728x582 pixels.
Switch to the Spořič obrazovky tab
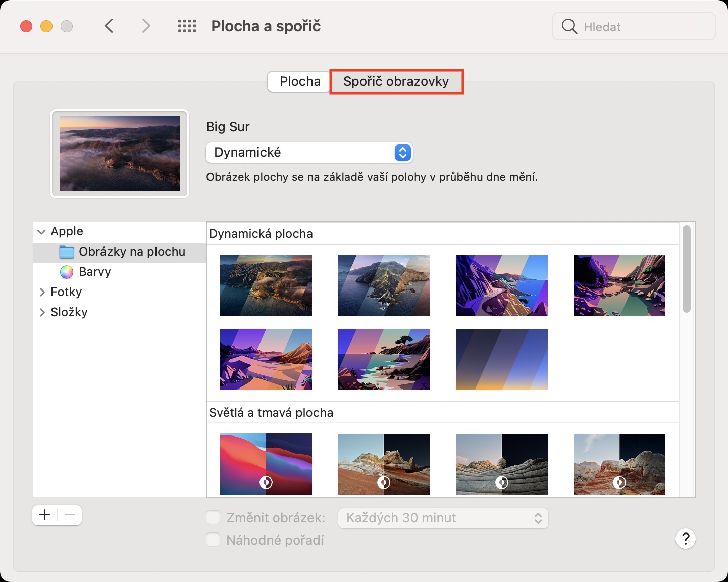point(396,81)
